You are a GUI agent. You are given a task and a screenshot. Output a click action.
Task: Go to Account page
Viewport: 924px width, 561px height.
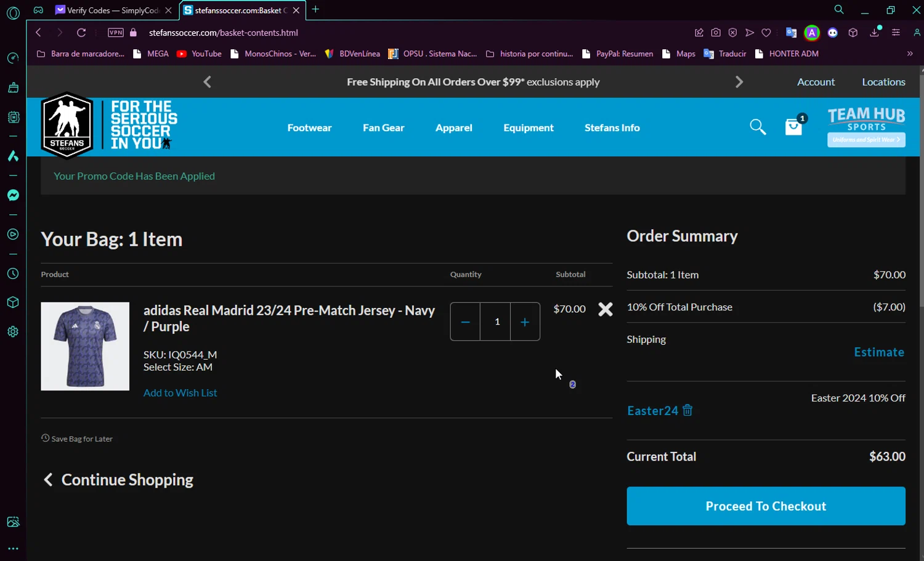pos(816,82)
